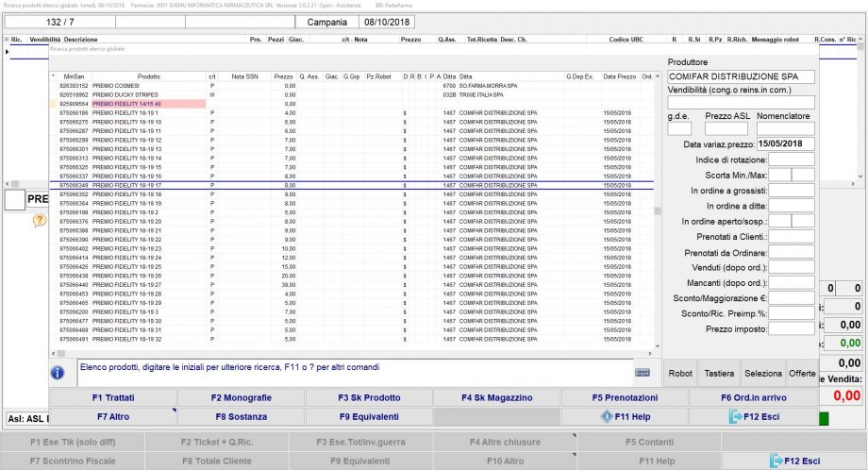
Task: Expand the F7 Altro options
Action: click(x=112, y=415)
